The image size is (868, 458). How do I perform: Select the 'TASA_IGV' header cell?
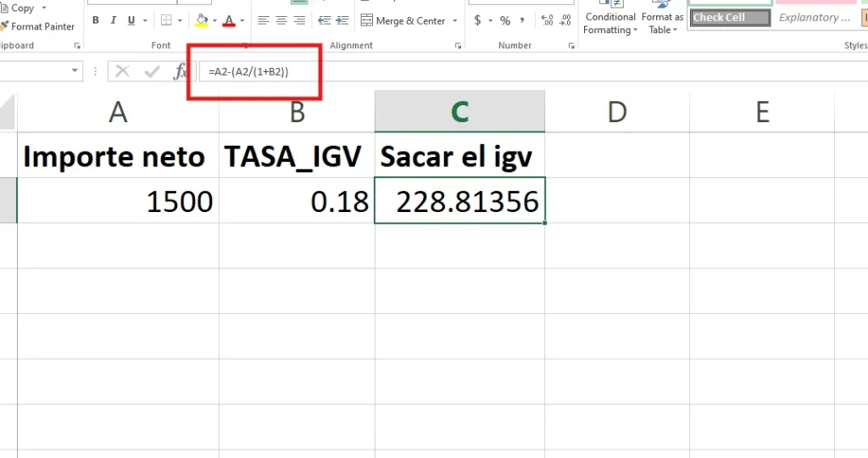(x=297, y=155)
